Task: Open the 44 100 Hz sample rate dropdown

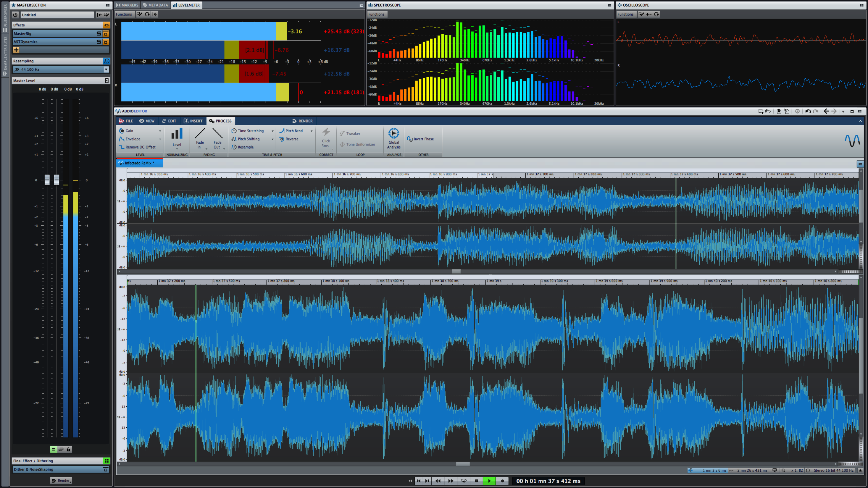Action: click(106, 70)
